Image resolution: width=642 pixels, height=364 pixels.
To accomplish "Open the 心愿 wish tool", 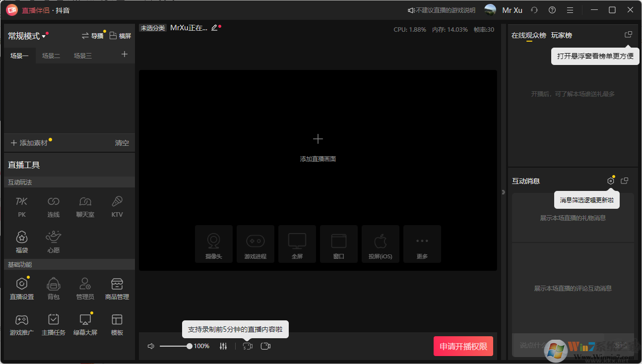I will tap(54, 242).
